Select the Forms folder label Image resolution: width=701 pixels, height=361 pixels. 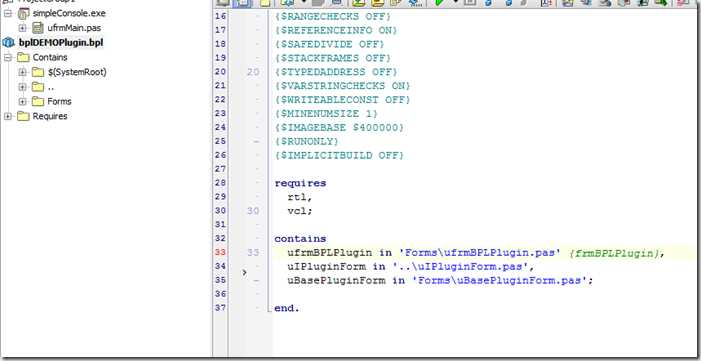click(x=59, y=102)
